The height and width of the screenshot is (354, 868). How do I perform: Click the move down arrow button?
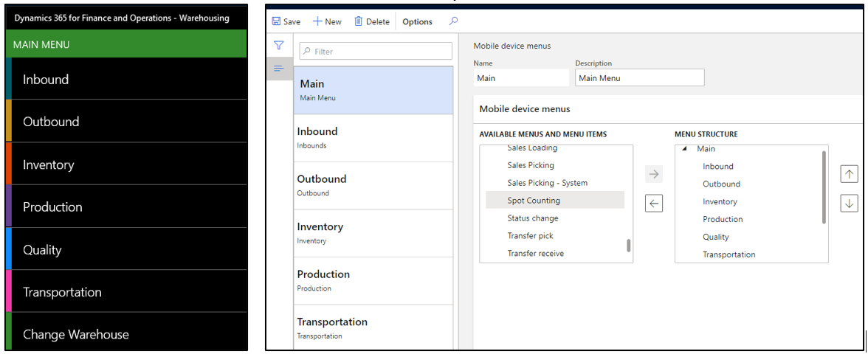coord(849,203)
